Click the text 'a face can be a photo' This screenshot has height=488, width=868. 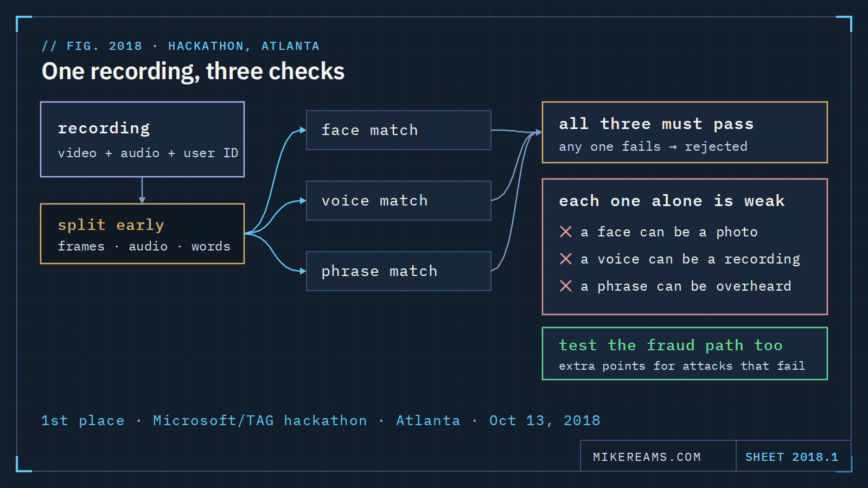(x=669, y=232)
